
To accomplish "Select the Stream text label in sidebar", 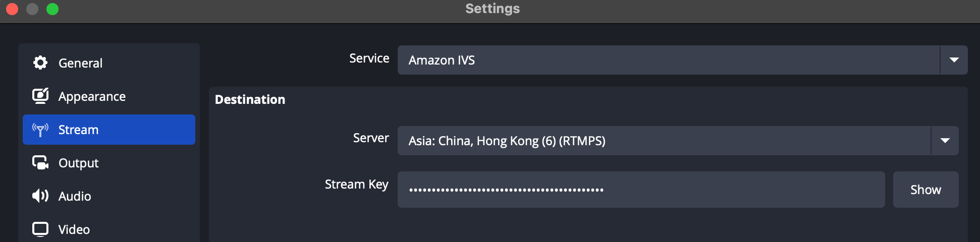I will (78, 130).
